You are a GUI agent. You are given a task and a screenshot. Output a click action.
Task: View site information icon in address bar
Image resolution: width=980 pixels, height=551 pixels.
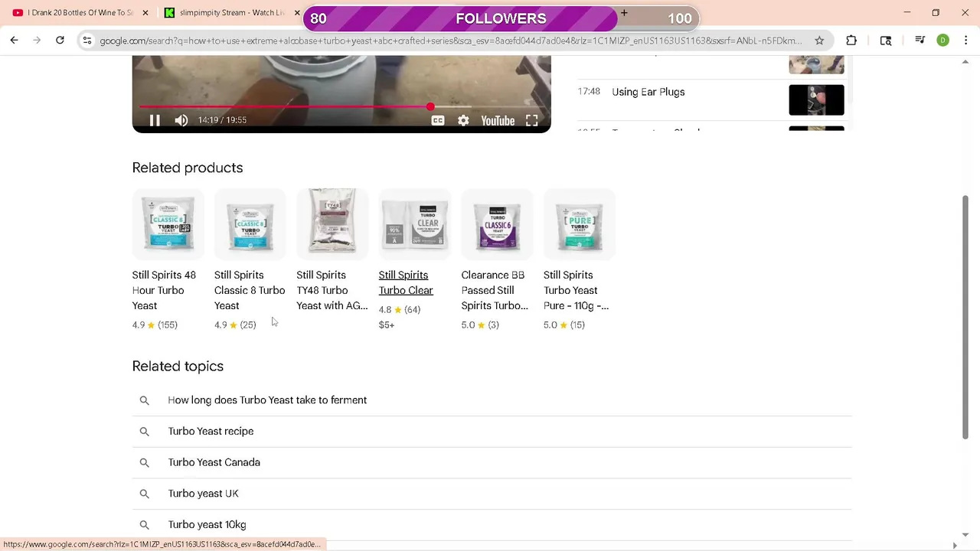[87, 41]
